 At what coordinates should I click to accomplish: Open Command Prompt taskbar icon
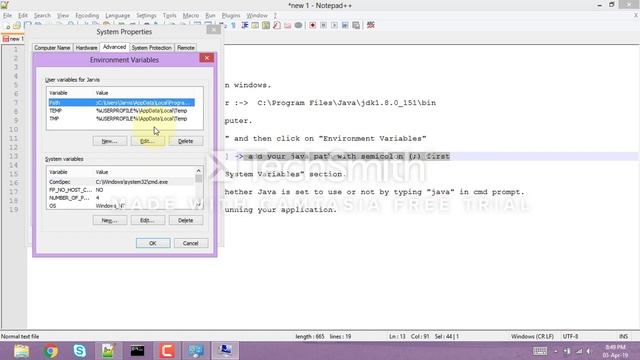138,351
